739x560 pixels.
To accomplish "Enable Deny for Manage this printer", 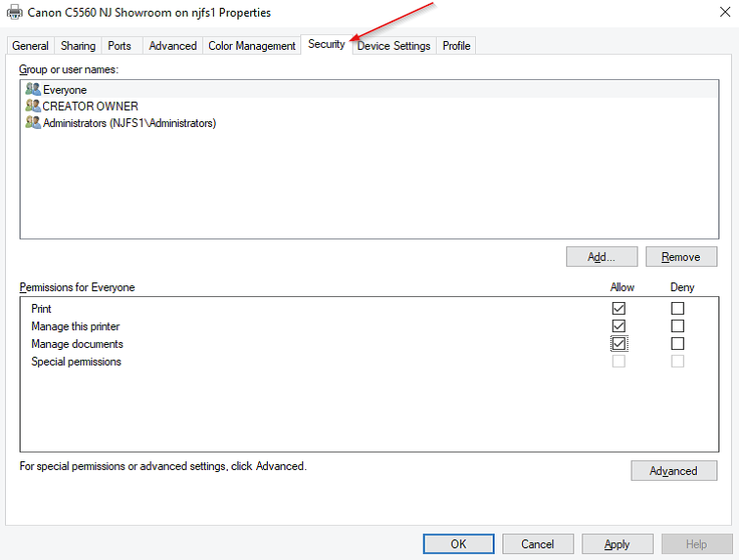I will (677, 326).
